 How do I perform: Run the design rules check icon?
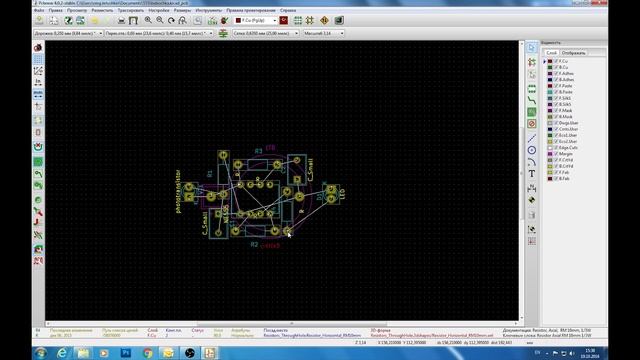tap(224, 20)
